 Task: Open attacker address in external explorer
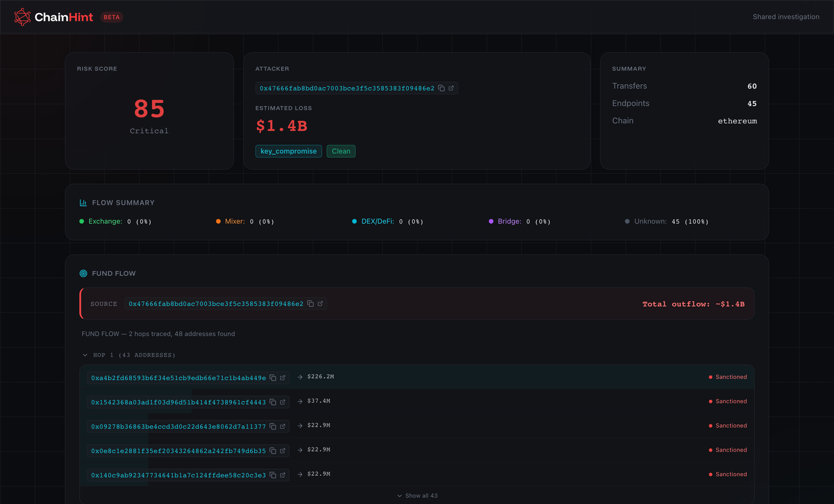click(x=451, y=88)
